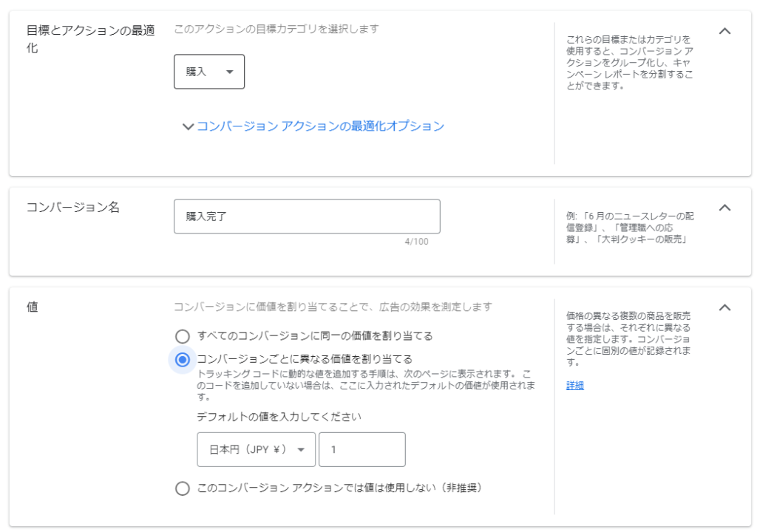Select すべてのコンバージョンに同一の価値を割り当てる radio option

click(x=183, y=336)
